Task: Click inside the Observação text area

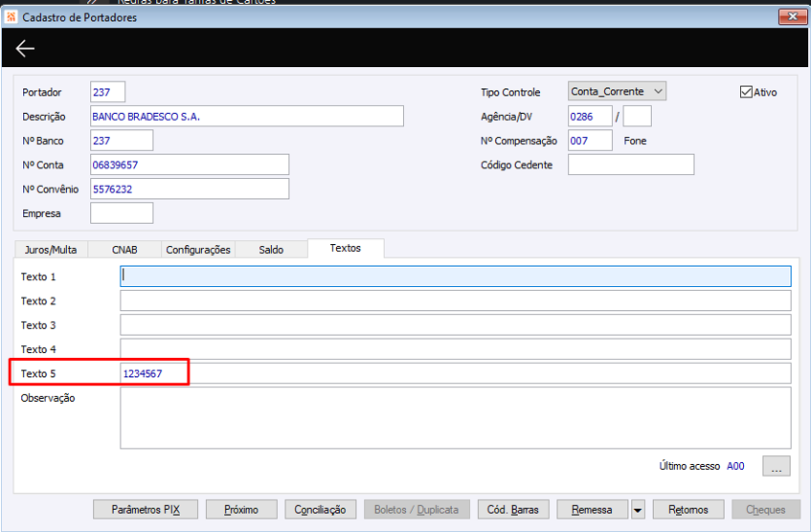Action: 456,418
